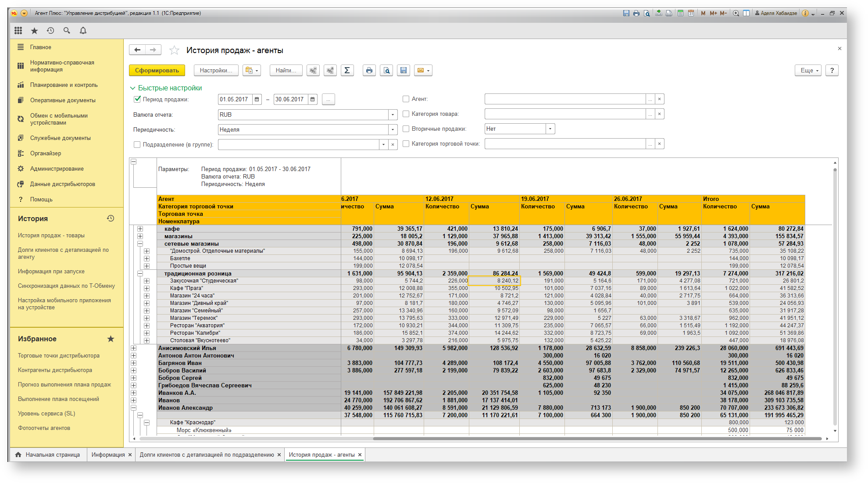Save report with floppy icon in report toolbar
The width and height of the screenshot is (868, 483).
click(404, 70)
